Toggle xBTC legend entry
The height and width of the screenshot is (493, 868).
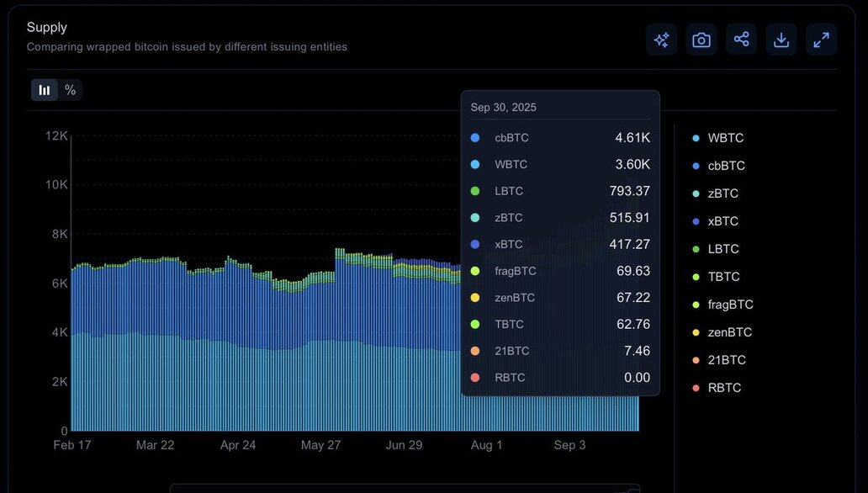click(x=722, y=221)
